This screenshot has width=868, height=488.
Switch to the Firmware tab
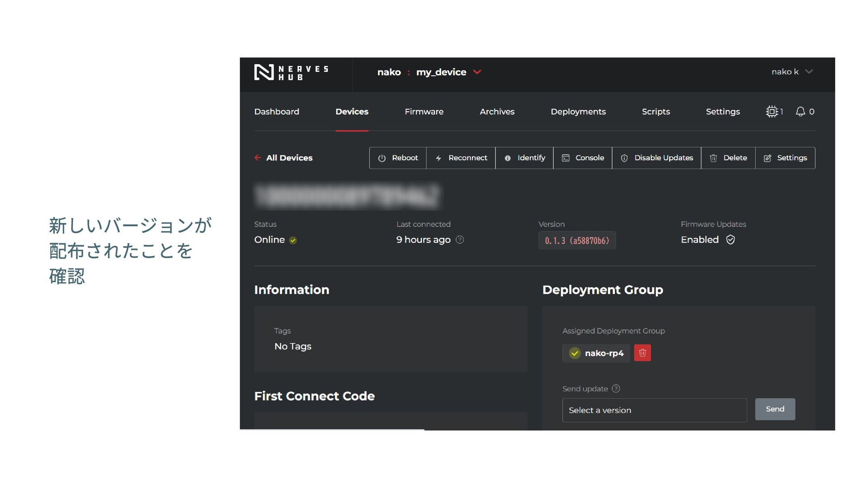click(x=424, y=112)
